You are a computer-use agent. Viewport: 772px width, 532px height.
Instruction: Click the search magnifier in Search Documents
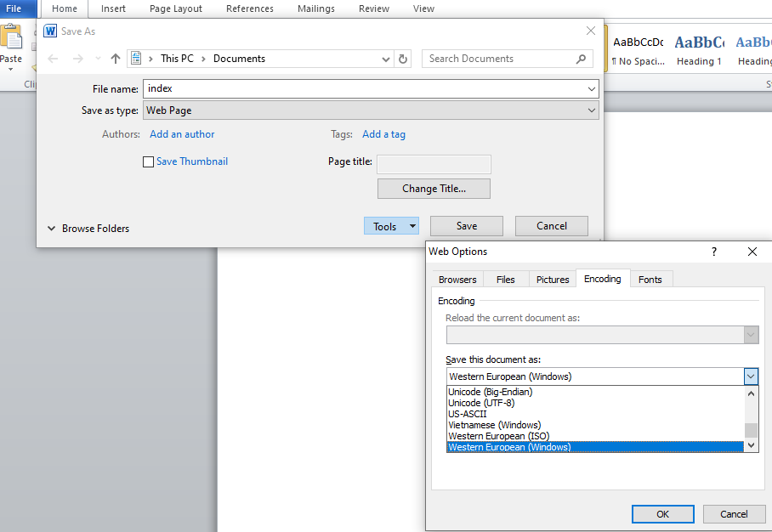pyautogui.click(x=582, y=59)
